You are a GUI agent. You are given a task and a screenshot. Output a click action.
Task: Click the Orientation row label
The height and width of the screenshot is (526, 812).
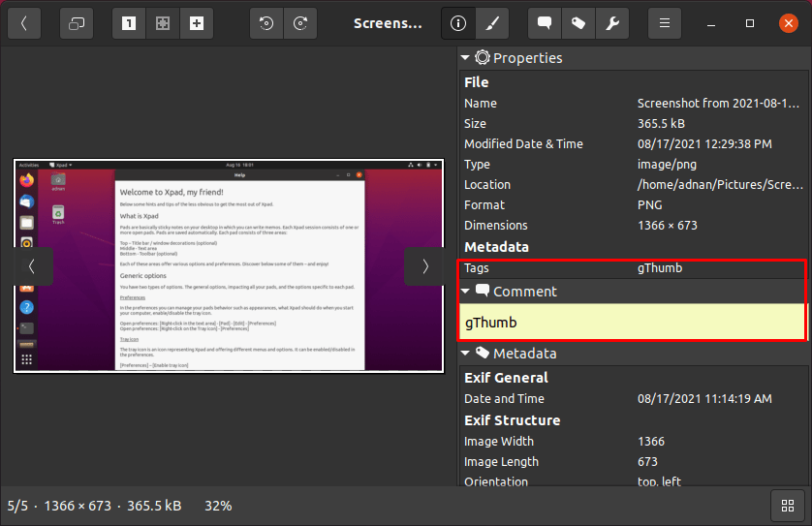coord(495,481)
